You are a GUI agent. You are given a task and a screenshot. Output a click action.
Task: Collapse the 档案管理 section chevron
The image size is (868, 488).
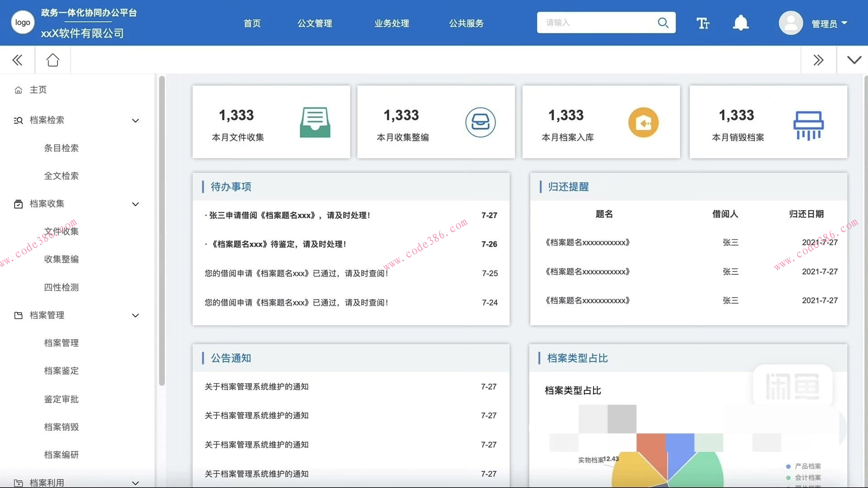tap(135, 315)
